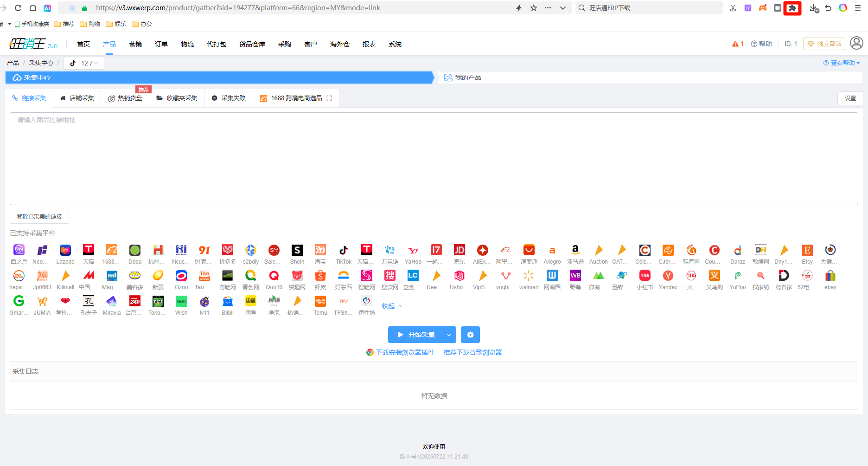Viewport: 868px width, 466px height.
Task: Reload the page with refresh icon
Action: (18, 8)
